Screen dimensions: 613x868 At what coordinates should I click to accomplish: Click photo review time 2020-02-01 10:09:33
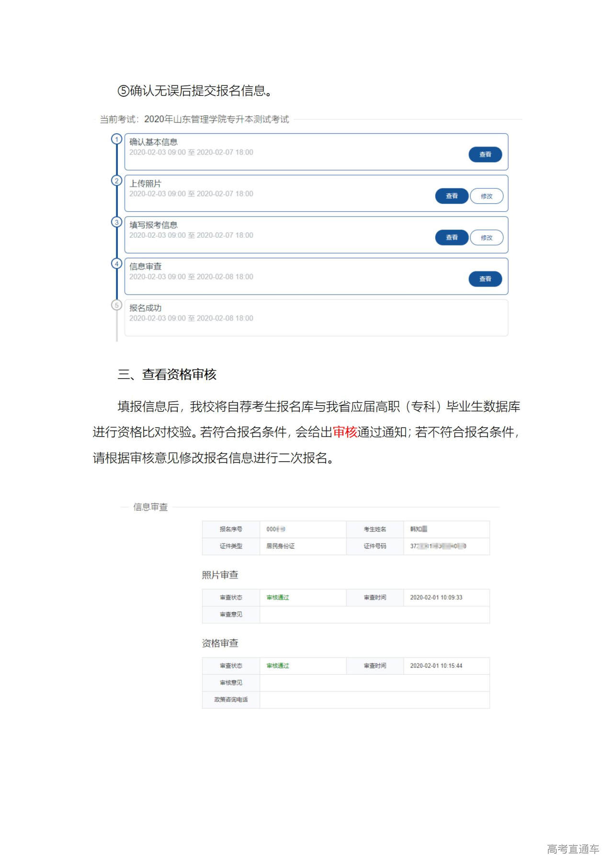click(436, 598)
